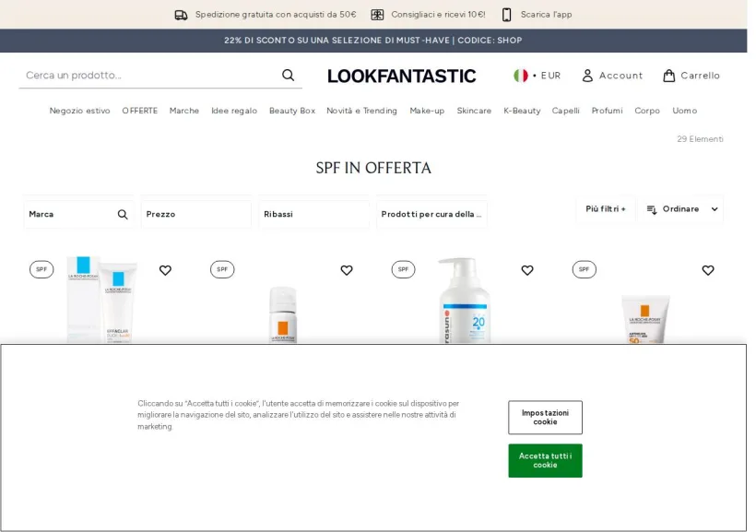
Task: Click the sort icon beside Ordinare
Action: (x=652, y=209)
